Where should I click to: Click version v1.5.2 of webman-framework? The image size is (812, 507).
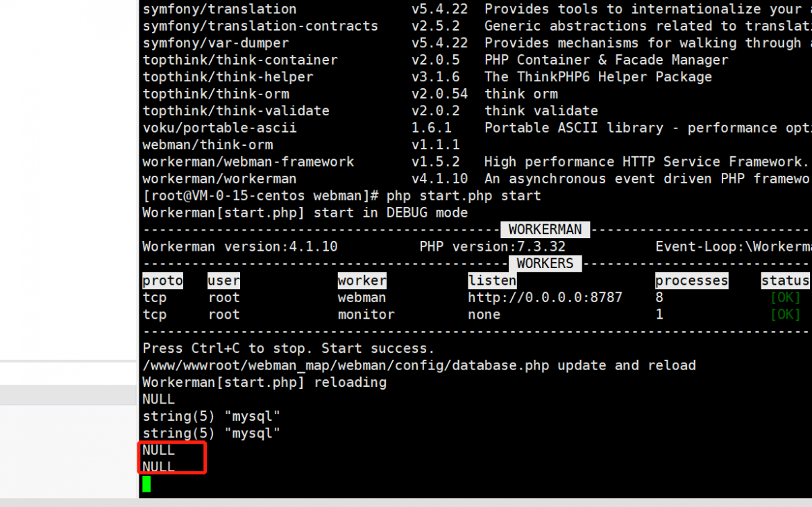[x=436, y=162]
